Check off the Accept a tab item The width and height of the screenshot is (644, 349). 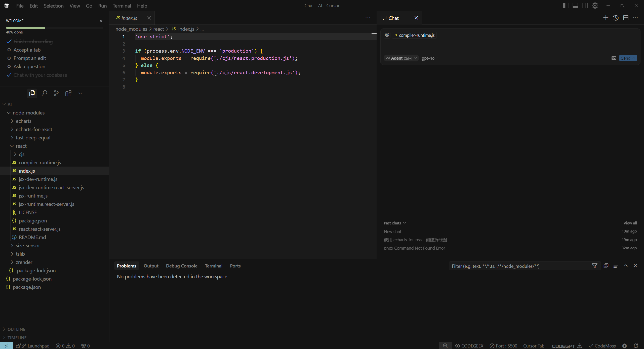[9, 50]
